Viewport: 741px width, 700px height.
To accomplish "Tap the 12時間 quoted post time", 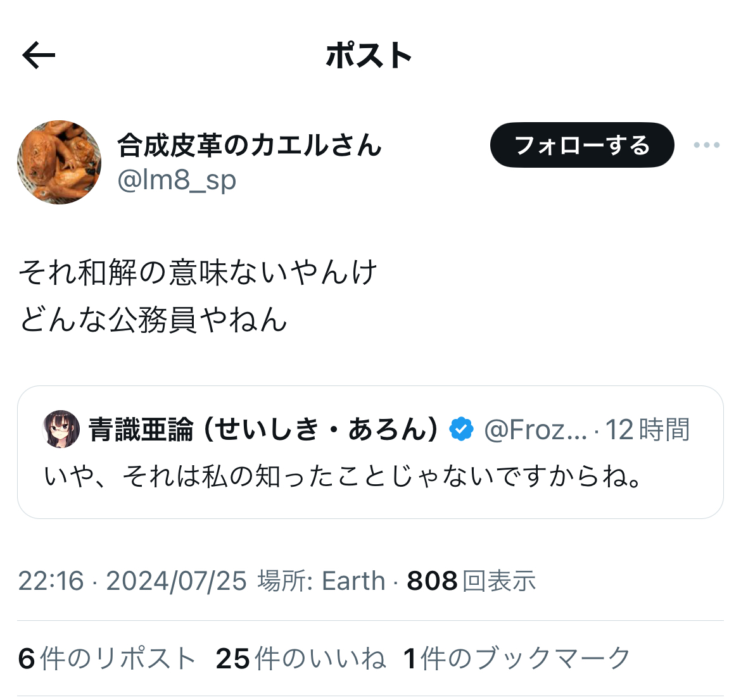I will 647,430.
